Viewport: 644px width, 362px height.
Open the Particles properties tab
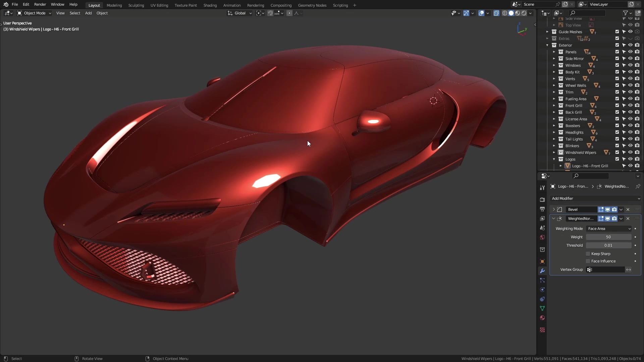pos(542,280)
